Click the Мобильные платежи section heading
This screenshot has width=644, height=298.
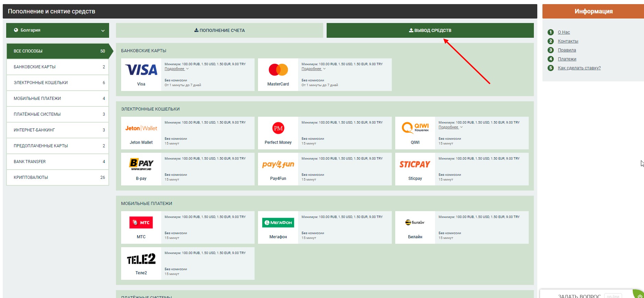[x=147, y=204]
